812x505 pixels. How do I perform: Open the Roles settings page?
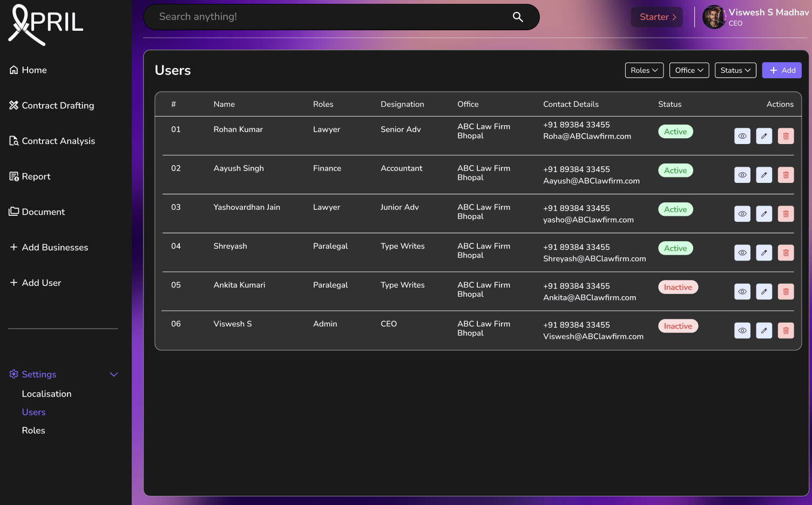click(33, 430)
